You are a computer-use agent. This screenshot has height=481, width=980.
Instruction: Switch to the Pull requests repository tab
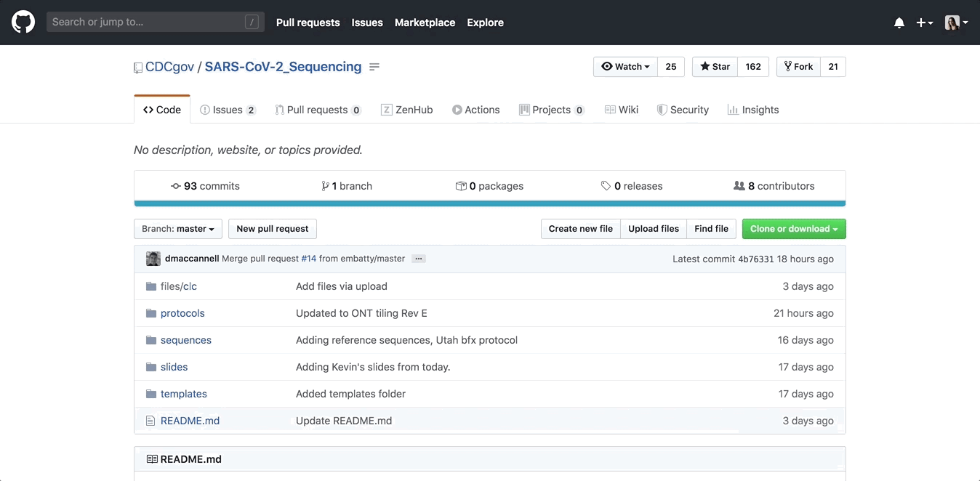318,110
